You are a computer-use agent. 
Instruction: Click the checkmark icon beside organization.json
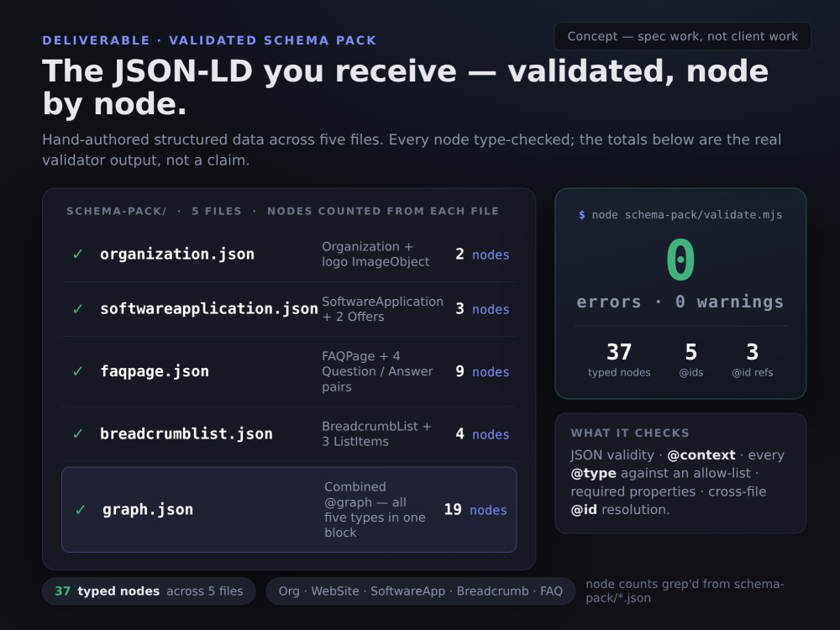point(77,255)
